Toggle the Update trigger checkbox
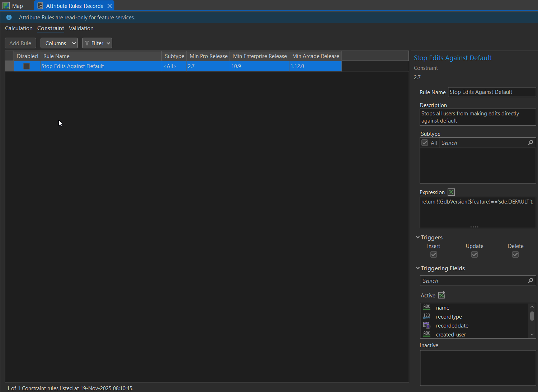 [475, 254]
